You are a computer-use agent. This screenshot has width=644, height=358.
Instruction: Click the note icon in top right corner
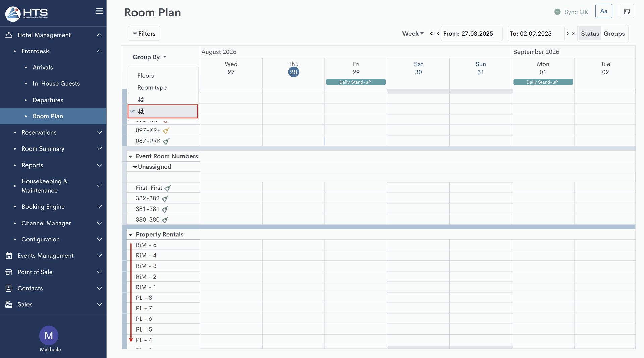click(x=627, y=12)
